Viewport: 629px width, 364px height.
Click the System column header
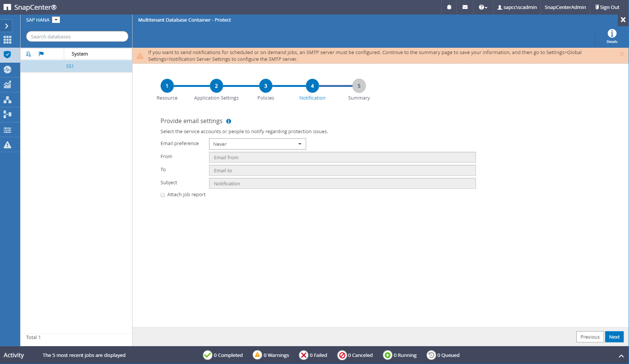[80, 54]
